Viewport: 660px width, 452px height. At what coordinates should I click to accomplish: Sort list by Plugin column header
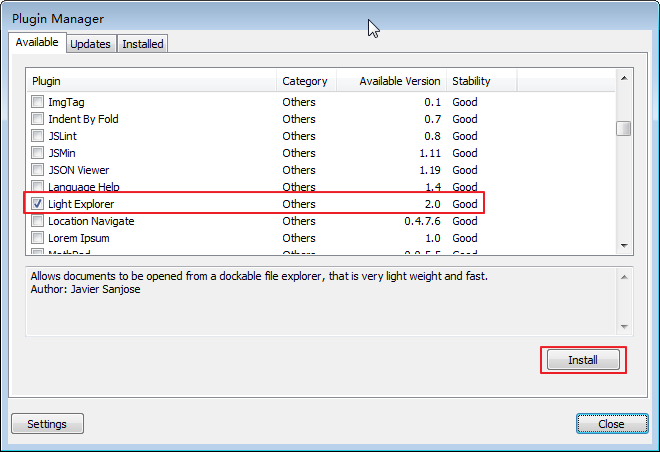(150, 81)
